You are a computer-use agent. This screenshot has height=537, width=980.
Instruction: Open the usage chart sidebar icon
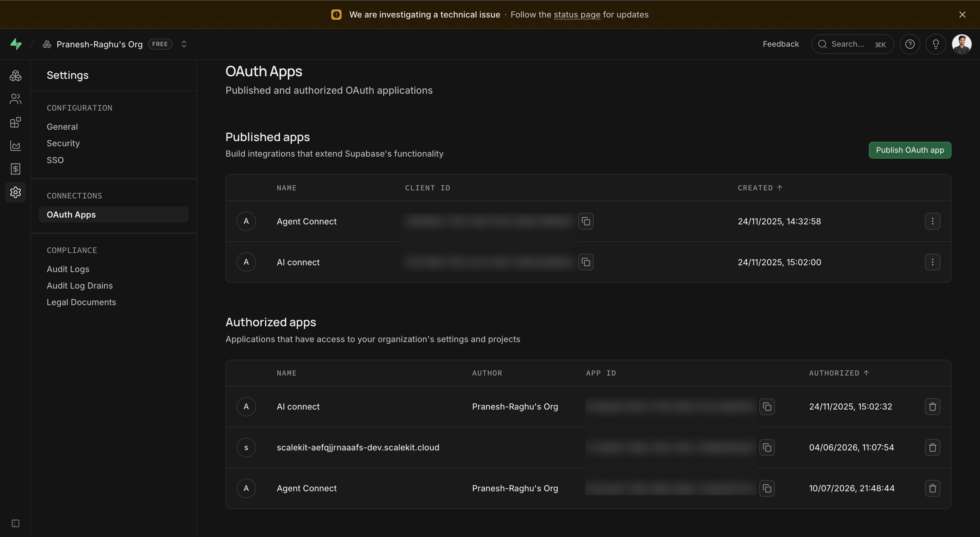point(16,146)
